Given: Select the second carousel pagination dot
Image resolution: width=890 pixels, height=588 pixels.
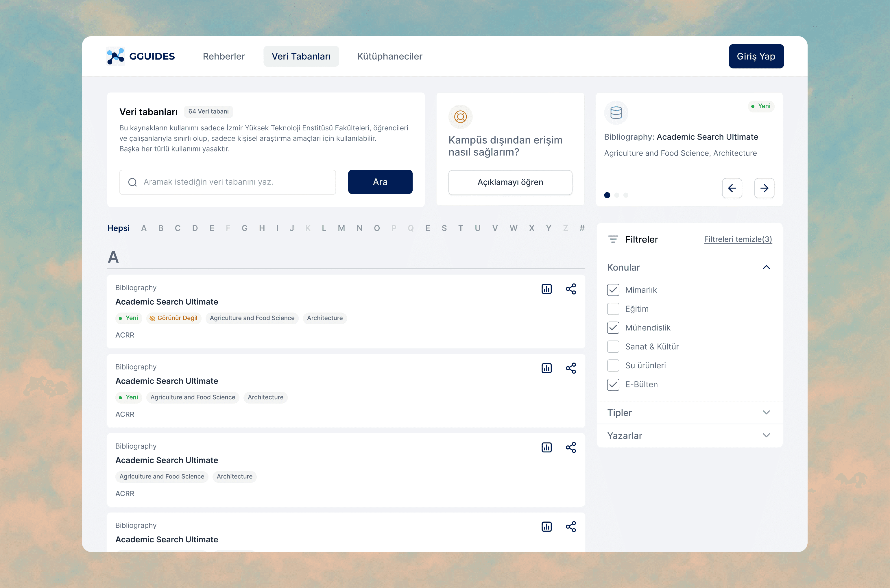Looking at the screenshot, I should tap(616, 195).
